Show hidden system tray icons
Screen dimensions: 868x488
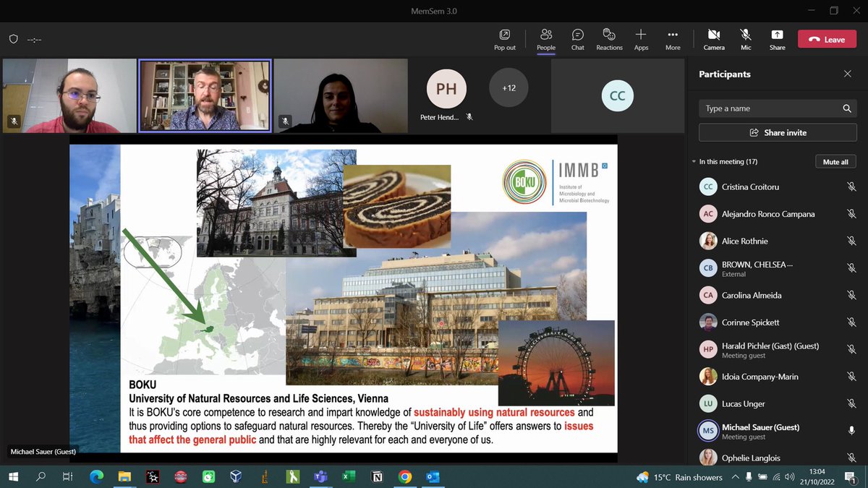pos(736,477)
